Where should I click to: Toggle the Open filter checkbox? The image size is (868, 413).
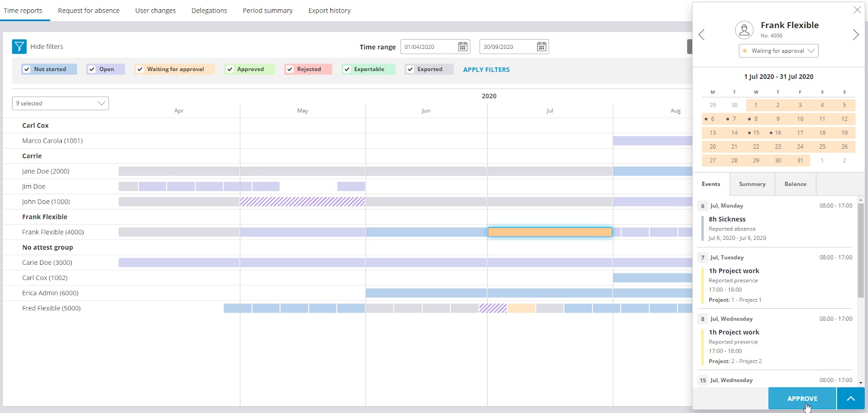coord(92,69)
